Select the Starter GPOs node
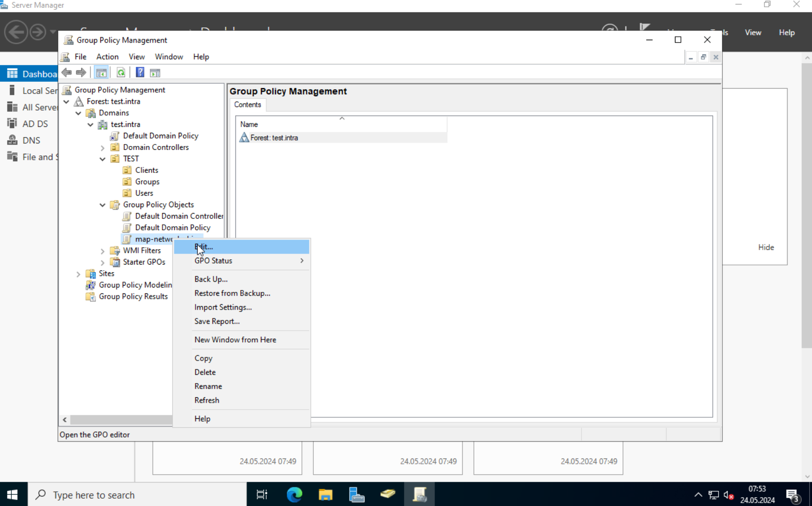The height and width of the screenshot is (506, 812). pos(144,262)
